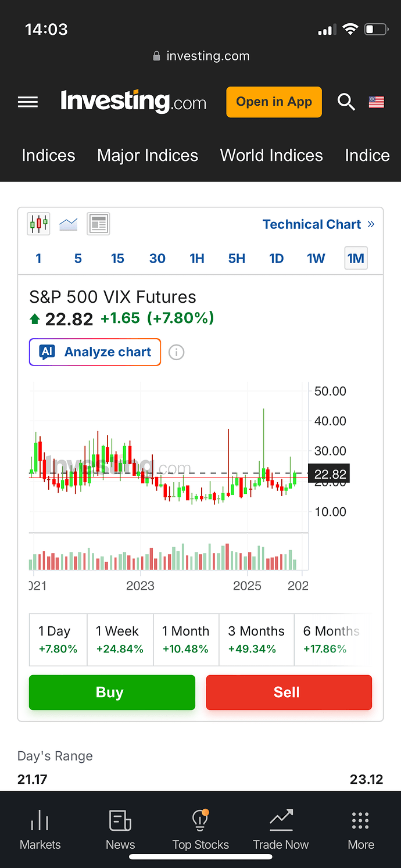
Task: Tap the search magnifier icon
Action: 346,102
